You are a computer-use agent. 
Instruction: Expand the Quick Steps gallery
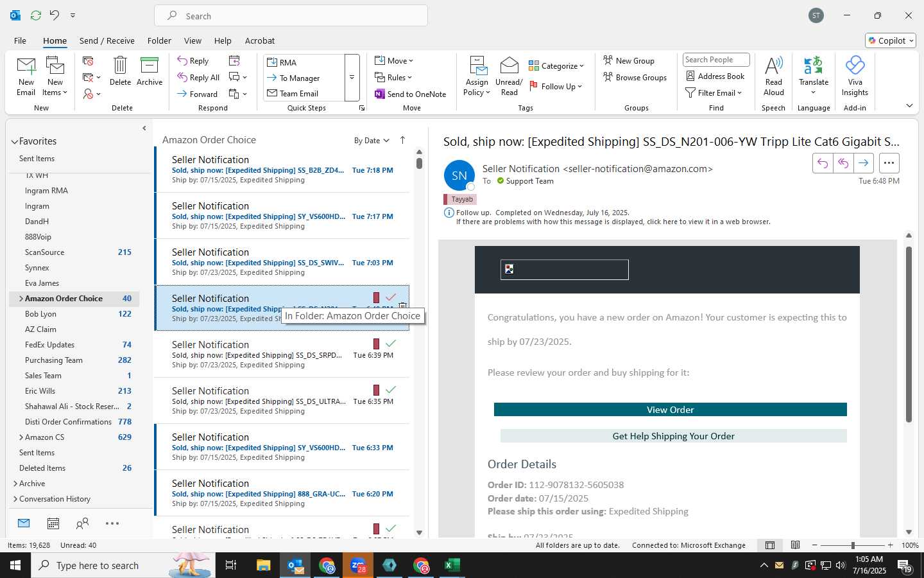(x=352, y=78)
